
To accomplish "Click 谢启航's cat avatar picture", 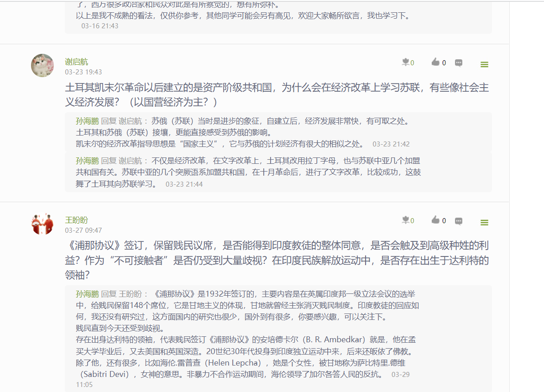I will [x=42, y=65].
